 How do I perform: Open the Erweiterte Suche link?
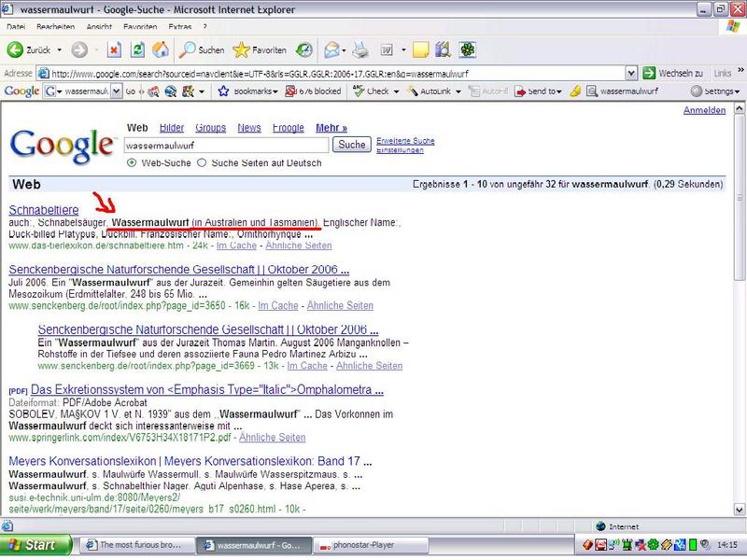[x=405, y=141]
